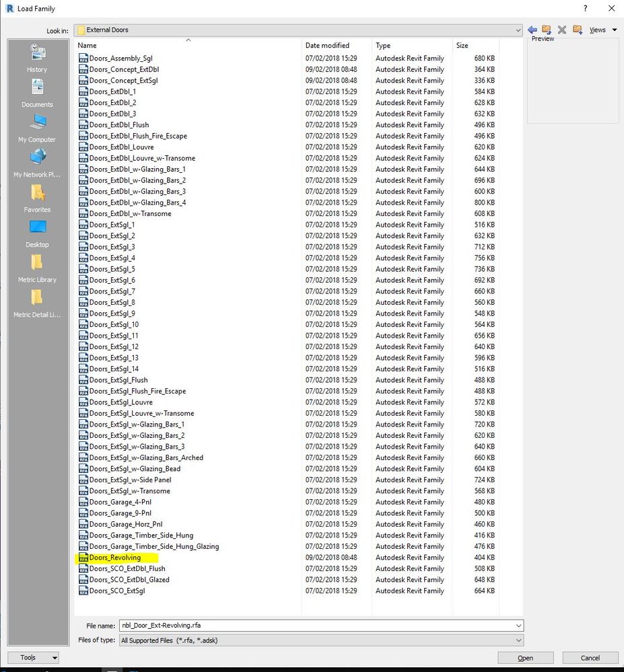Select file Doors_ExtSgl_Louvre_w-Transome

coord(141,413)
